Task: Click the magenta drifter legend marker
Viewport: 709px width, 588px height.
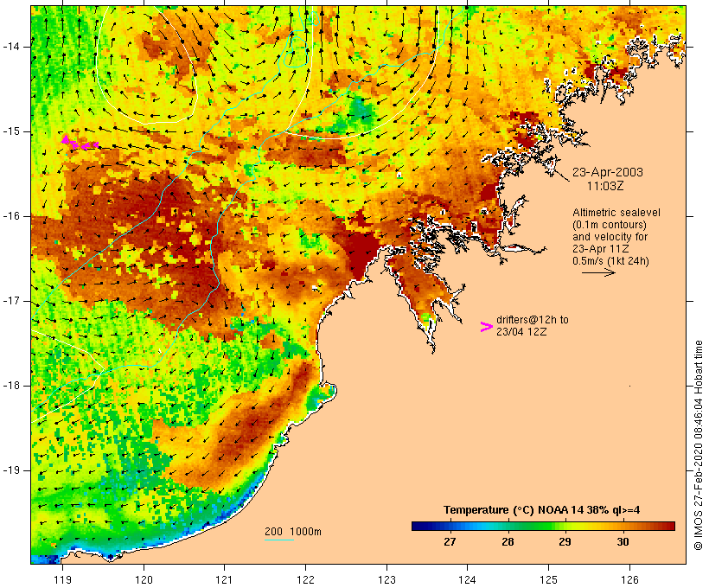Action: click(x=487, y=327)
